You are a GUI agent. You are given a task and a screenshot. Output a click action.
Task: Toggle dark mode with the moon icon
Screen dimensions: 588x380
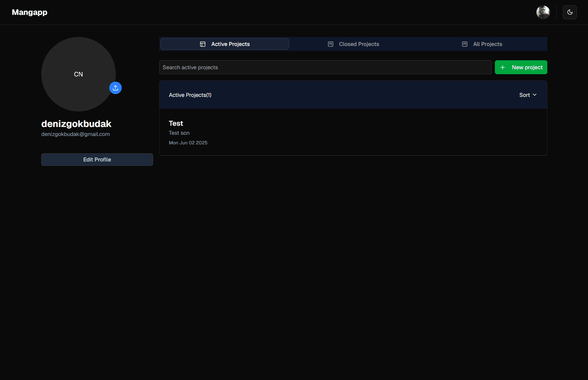point(570,12)
